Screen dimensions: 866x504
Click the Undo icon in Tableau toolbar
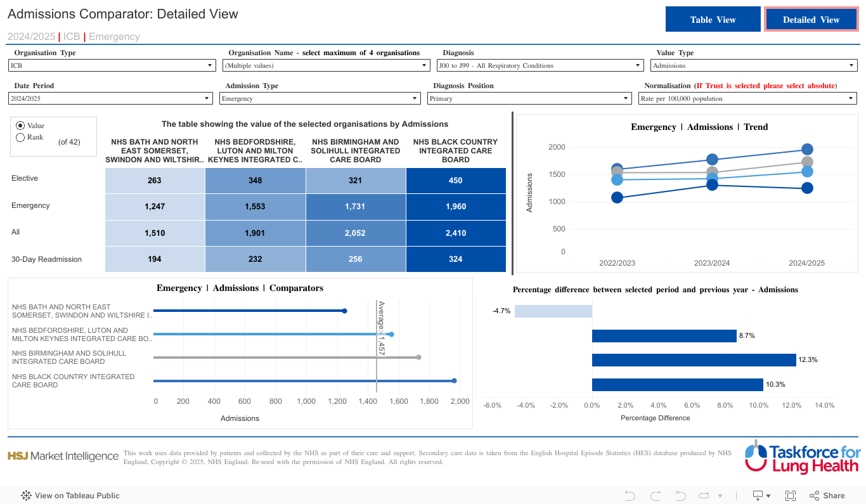630,496
